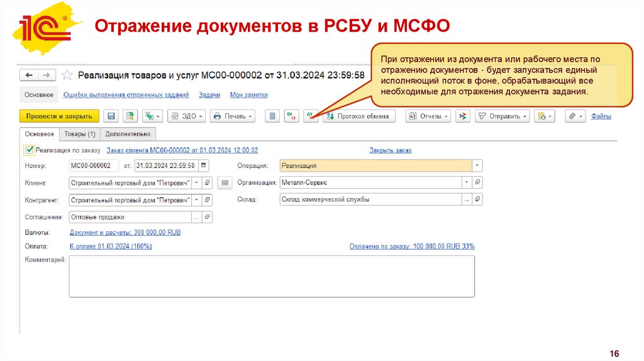644x361 pixels.
Task: Expand the Организация dropdown arrow
Action: [x=467, y=182]
